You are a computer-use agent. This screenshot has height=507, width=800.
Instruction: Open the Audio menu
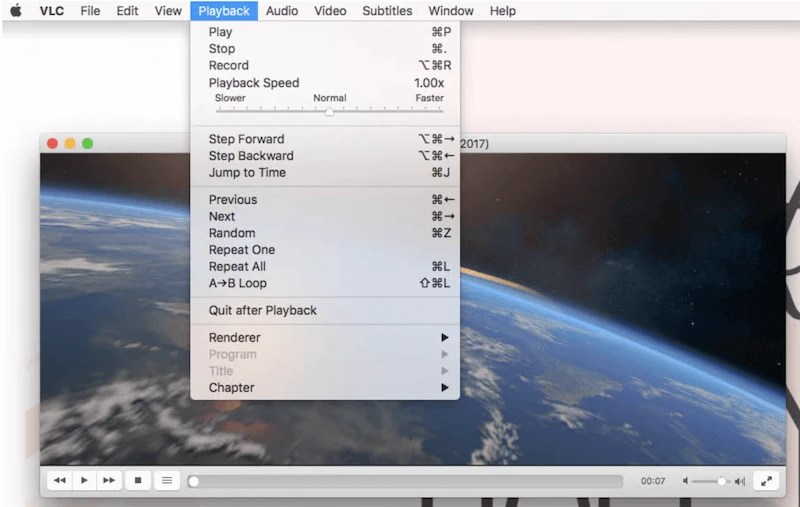point(282,11)
